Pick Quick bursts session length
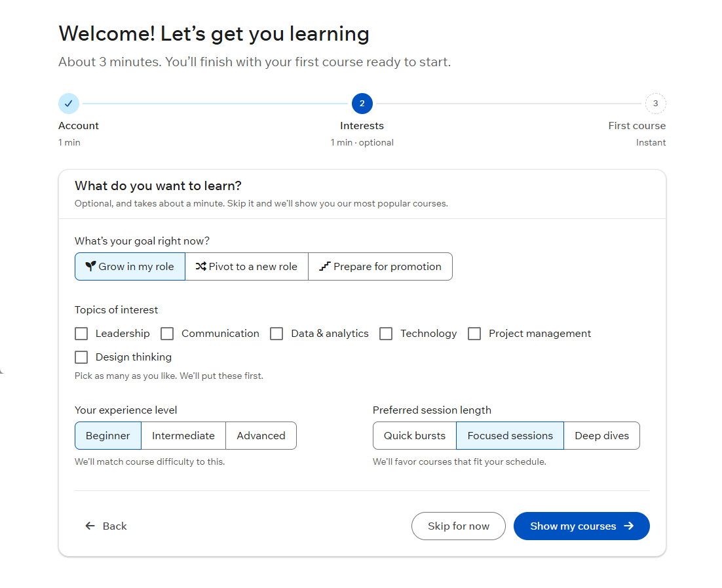 click(x=415, y=435)
